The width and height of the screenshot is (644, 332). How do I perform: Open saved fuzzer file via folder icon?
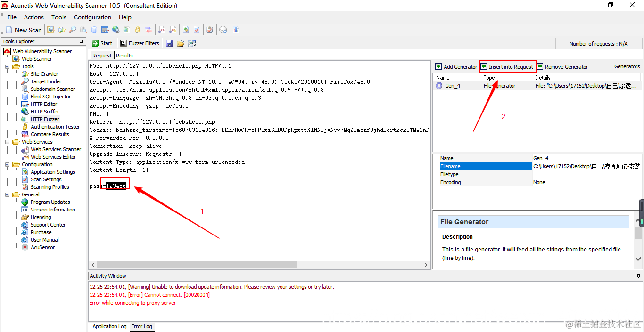[181, 43]
